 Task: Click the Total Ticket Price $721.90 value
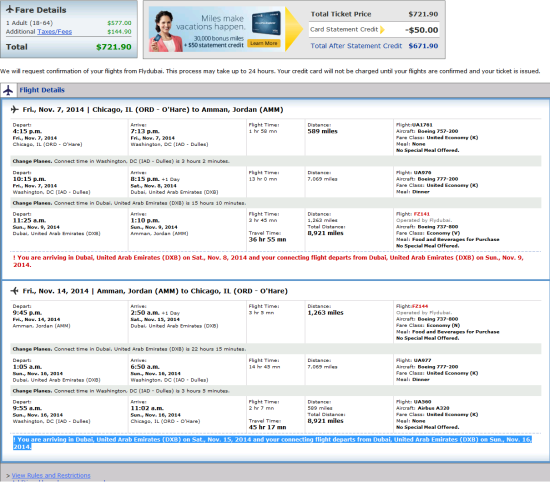point(423,14)
